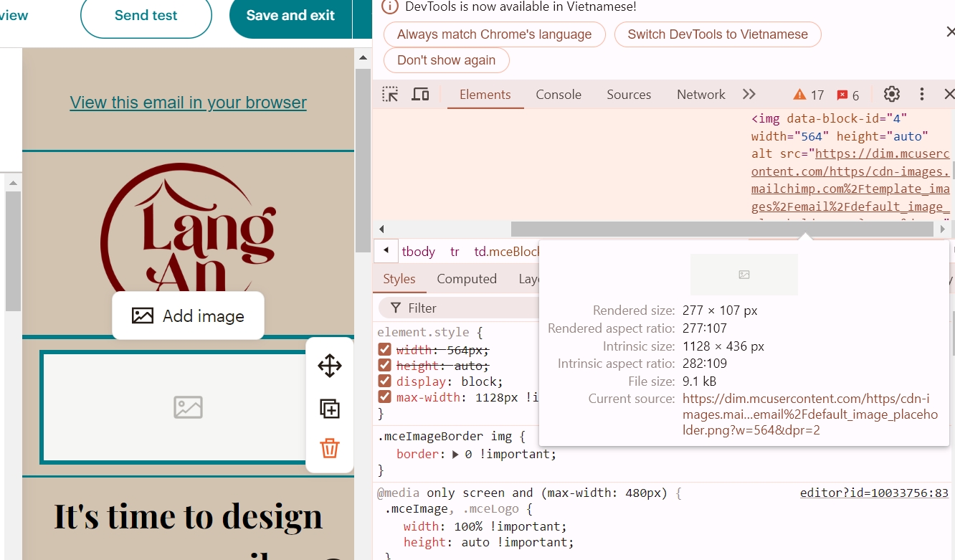This screenshot has height=560, width=955.
Task: Close the DevTools language notice with X
Action: 950,32
